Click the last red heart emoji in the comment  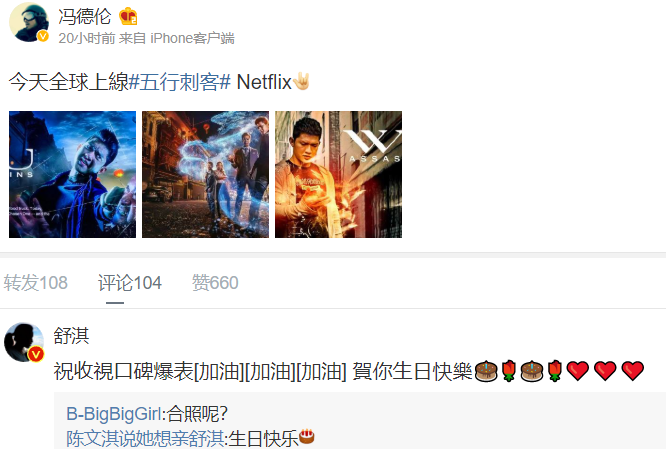(x=632, y=371)
